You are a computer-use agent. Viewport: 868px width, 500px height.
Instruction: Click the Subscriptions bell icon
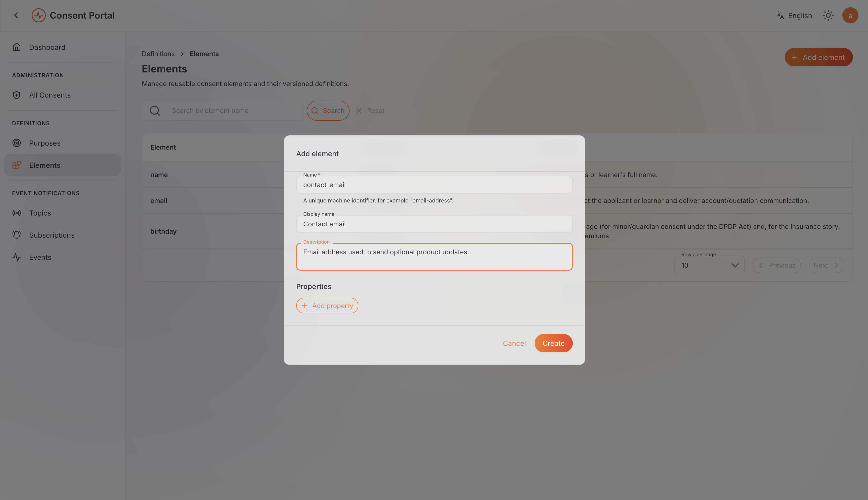pos(17,235)
